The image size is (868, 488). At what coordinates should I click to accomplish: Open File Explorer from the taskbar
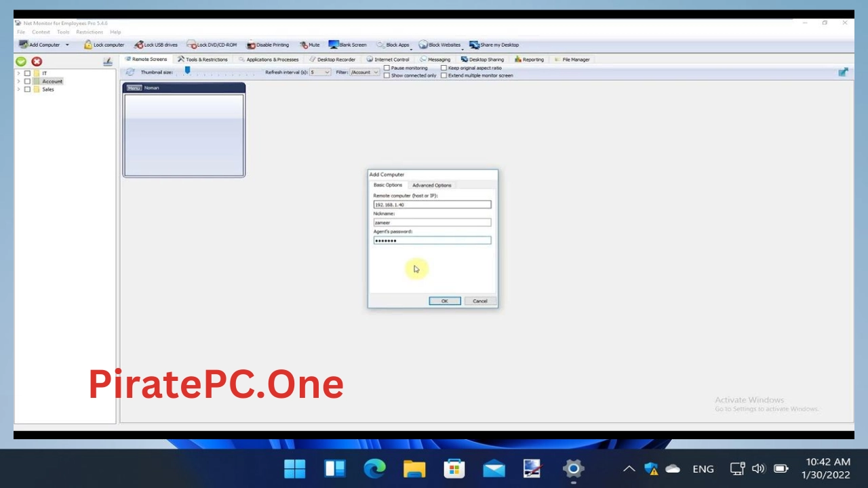(x=414, y=468)
